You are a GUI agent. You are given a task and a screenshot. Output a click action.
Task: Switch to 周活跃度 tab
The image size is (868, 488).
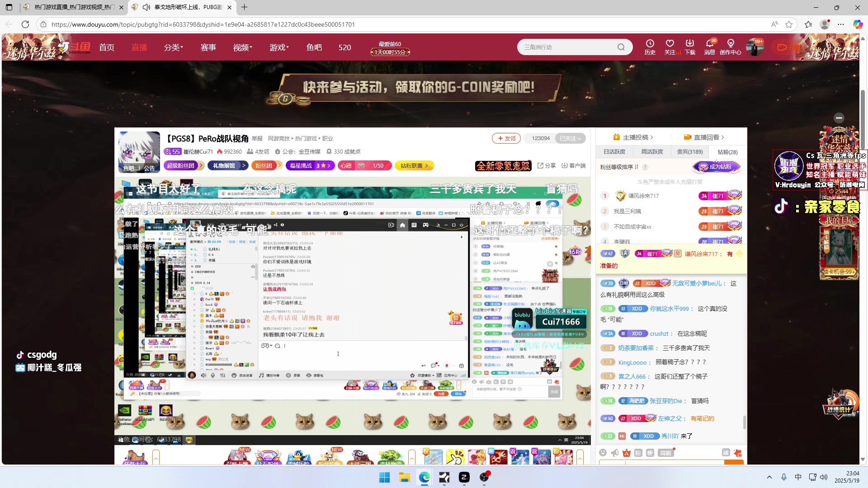[652, 152]
